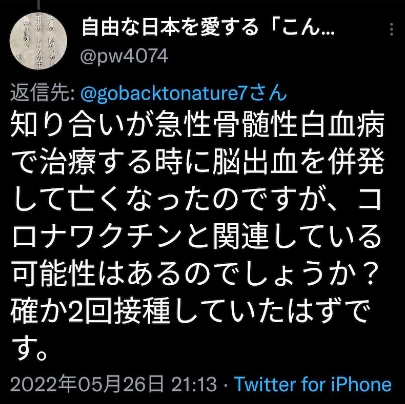
Task: Open the @gobacktonature7 mention link
Action: pos(164,94)
